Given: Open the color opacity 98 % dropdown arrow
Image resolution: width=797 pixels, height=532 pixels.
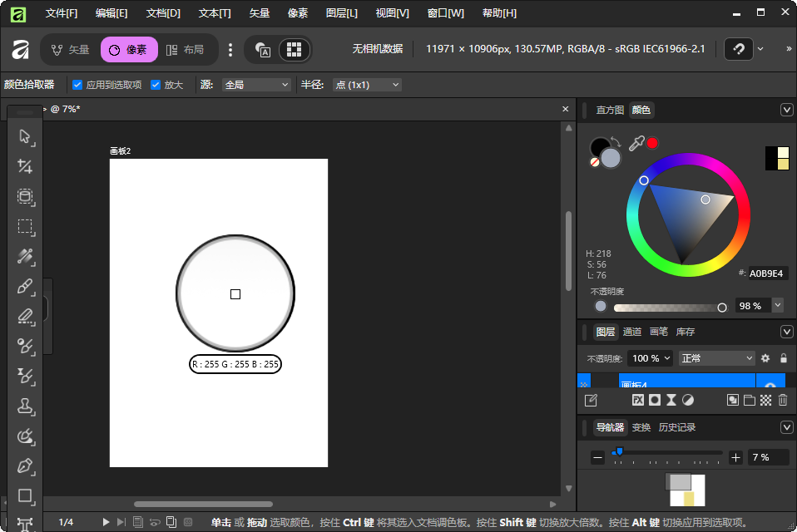Looking at the screenshot, I should (x=778, y=305).
